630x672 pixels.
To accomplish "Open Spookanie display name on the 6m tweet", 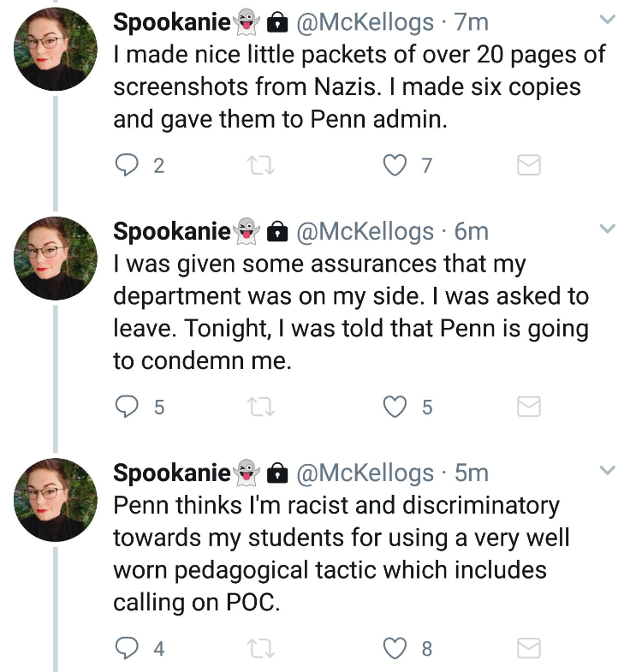I will (x=172, y=232).
